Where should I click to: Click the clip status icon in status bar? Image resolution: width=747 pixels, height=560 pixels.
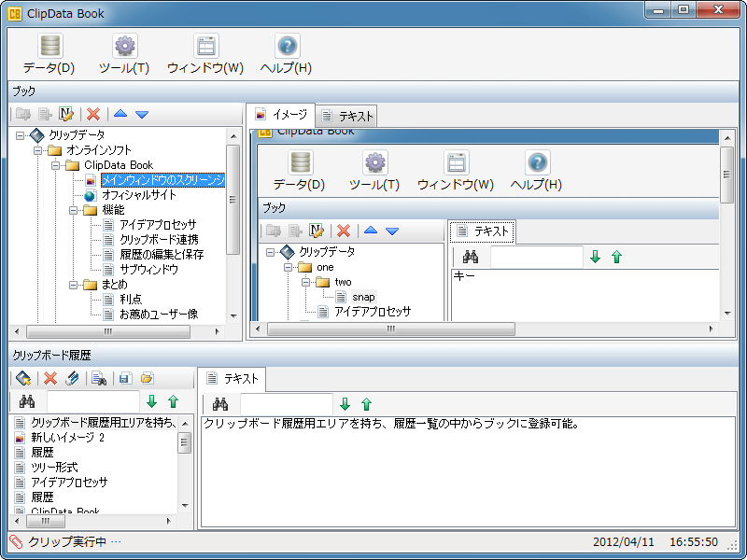click(16, 542)
